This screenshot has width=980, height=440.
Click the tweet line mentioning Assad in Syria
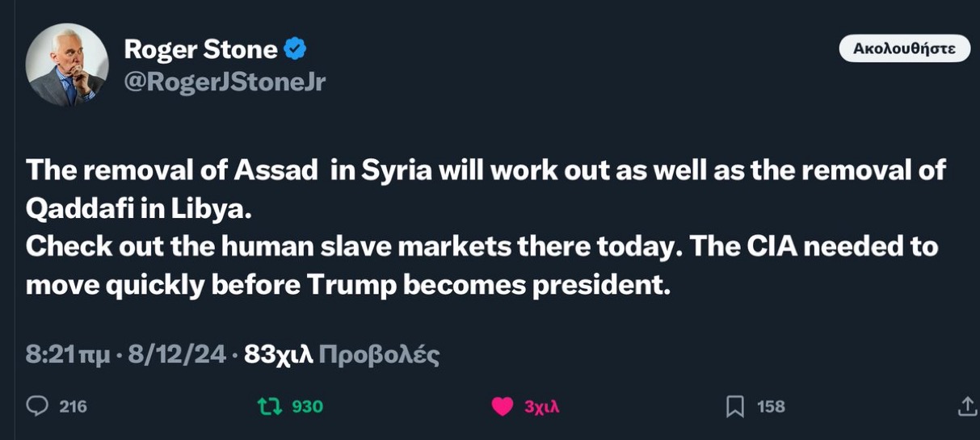(x=485, y=170)
